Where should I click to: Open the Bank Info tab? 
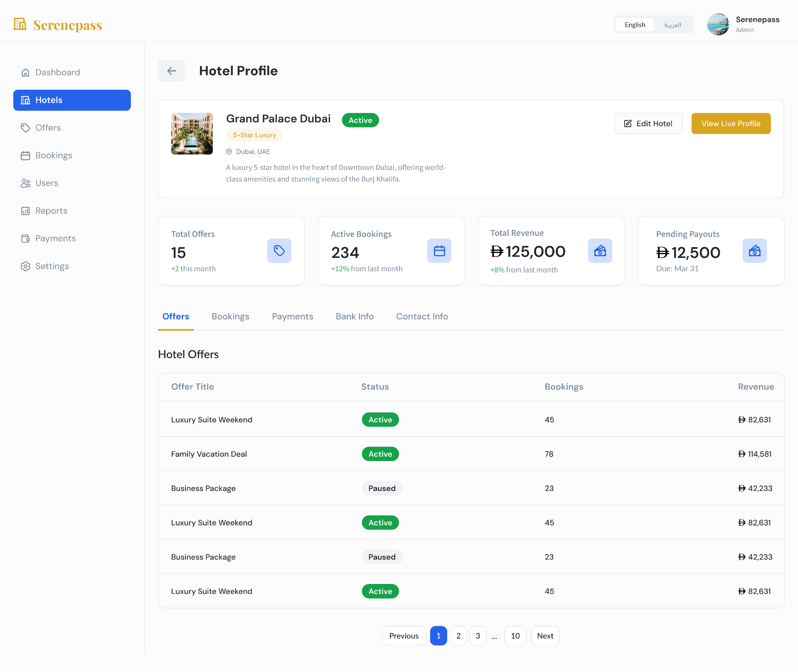click(355, 316)
